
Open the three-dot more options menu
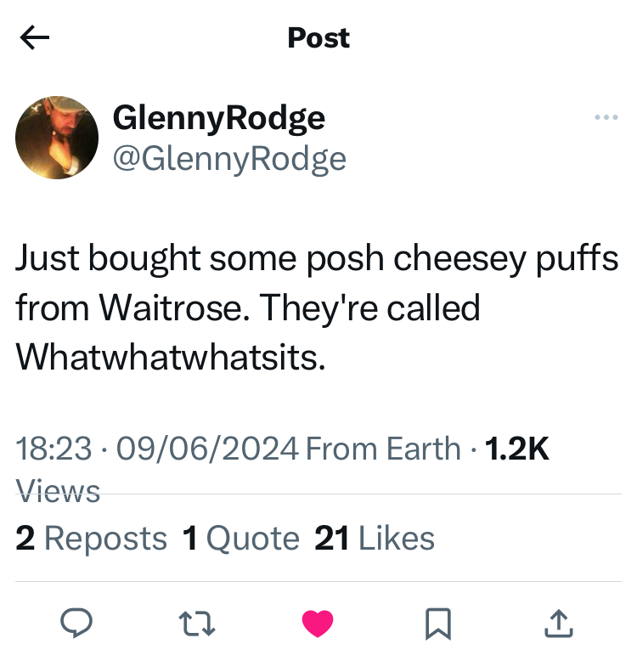(606, 117)
